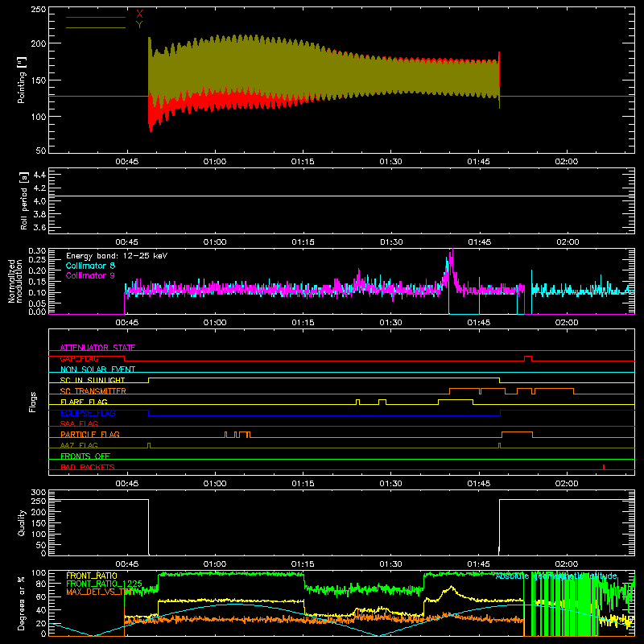Click the blue ECLIPSE_FLAG label
Screen dimensions: 644x644
pyautogui.click(x=88, y=413)
